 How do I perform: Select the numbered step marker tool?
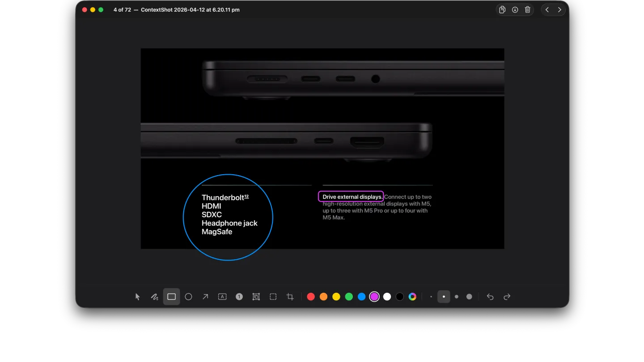(x=239, y=297)
